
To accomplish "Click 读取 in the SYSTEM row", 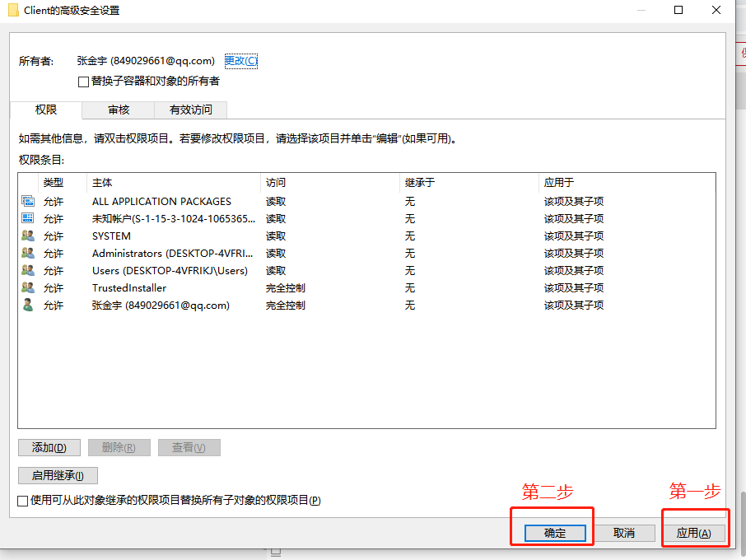I will (x=276, y=236).
